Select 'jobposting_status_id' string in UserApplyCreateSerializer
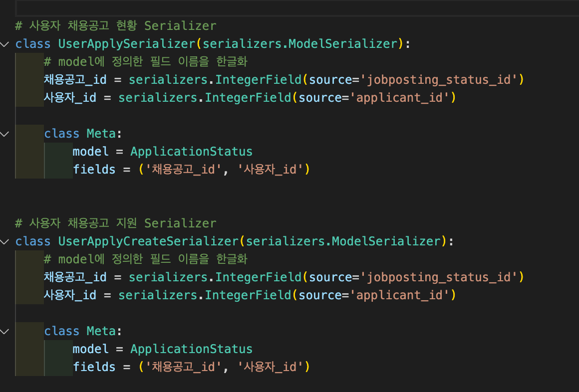 pyautogui.click(x=439, y=277)
